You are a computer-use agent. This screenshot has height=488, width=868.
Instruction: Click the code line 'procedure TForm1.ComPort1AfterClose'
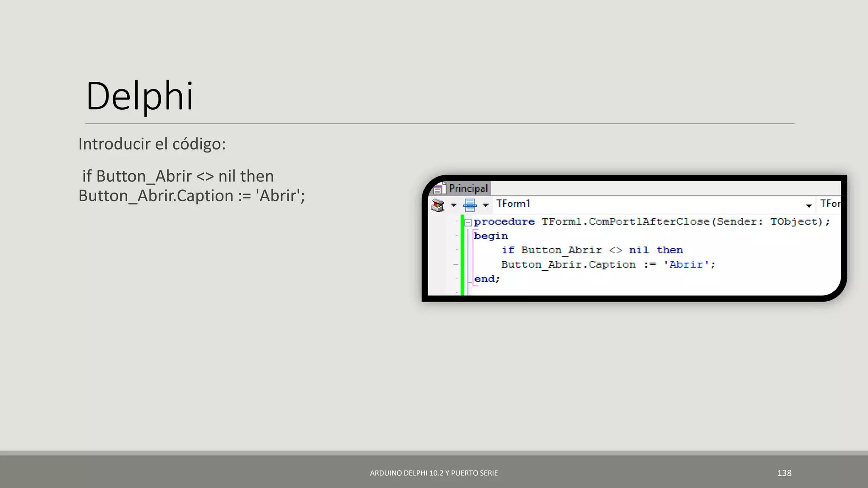tap(652, 222)
